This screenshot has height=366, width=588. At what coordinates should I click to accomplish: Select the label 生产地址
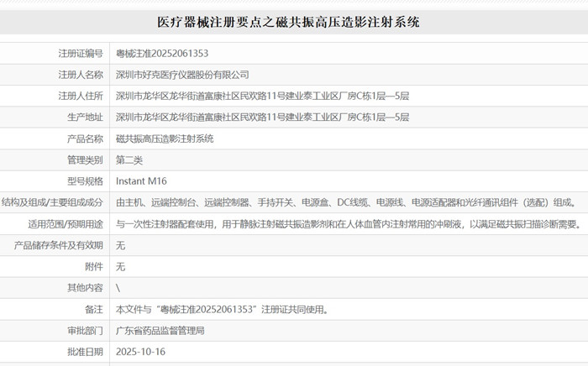(x=85, y=118)
